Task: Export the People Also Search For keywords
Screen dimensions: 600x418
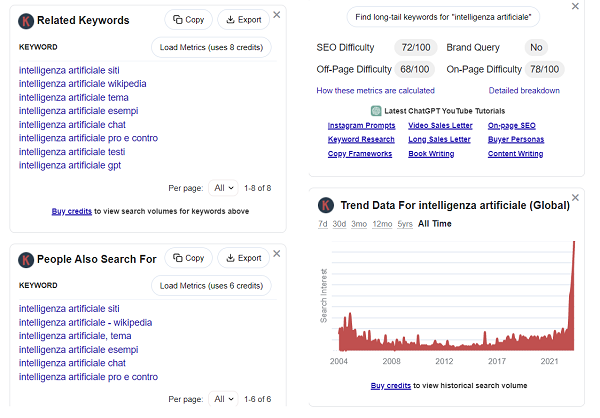Action: tap(242, 258)
